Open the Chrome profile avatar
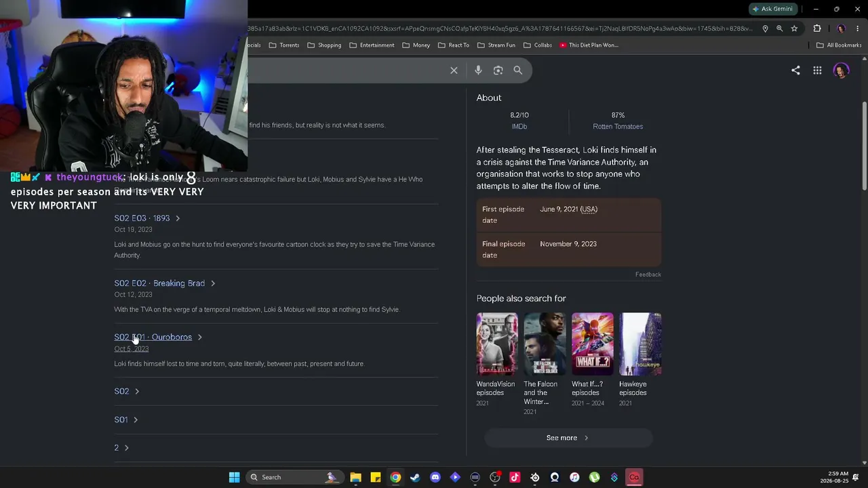 841,28
